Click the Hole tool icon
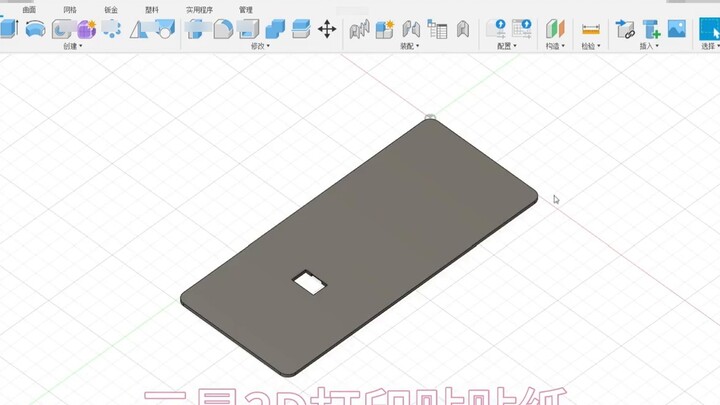This screenshot has width=720, height=405. (62, 29)
